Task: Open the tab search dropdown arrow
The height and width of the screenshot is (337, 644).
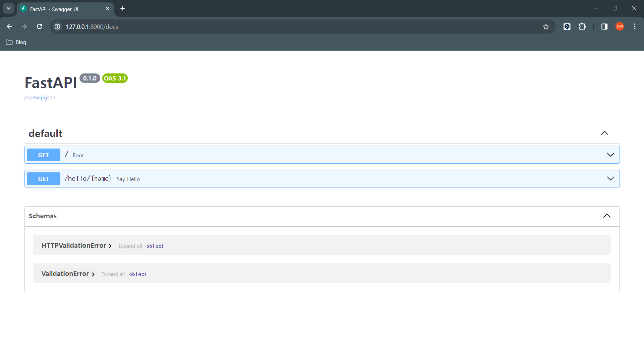Action: coord(8,8)
